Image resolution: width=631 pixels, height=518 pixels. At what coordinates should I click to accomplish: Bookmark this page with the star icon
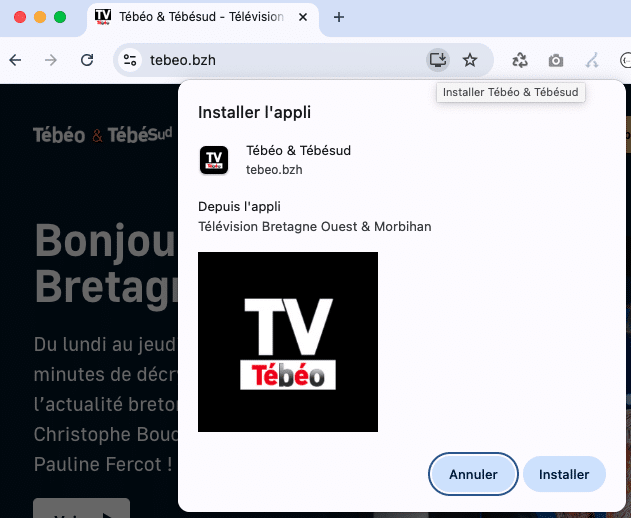tap(470, 60)
